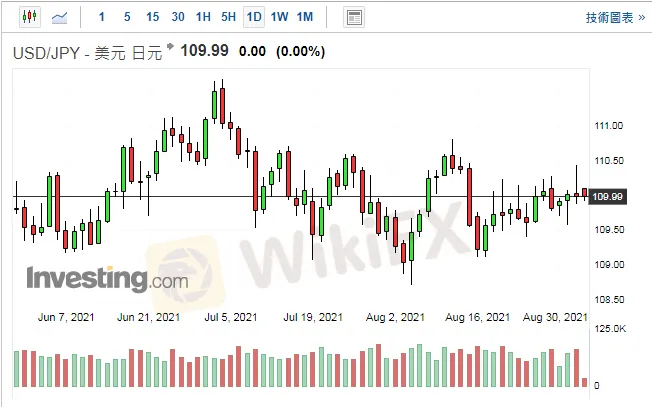Click the USD/JPY pair title
This screenshot has width=652, height=407.
[x=86, y=52]
